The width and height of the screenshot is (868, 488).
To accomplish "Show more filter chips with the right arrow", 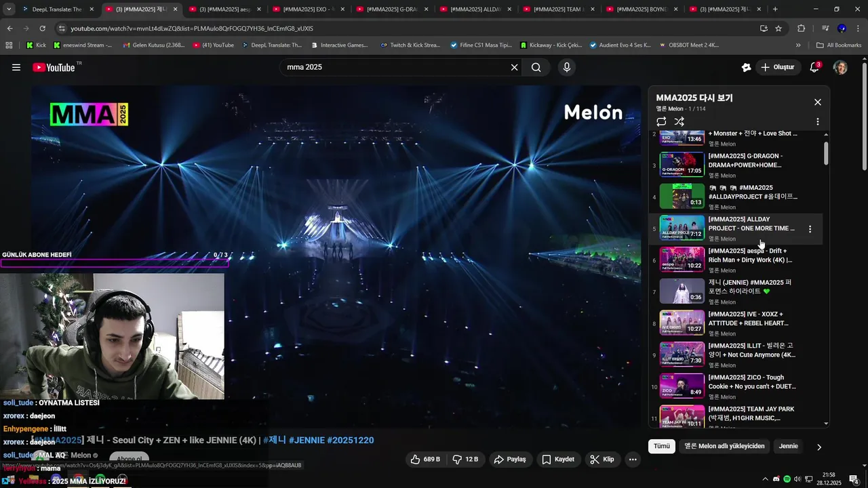I will (x=818, y=447).
